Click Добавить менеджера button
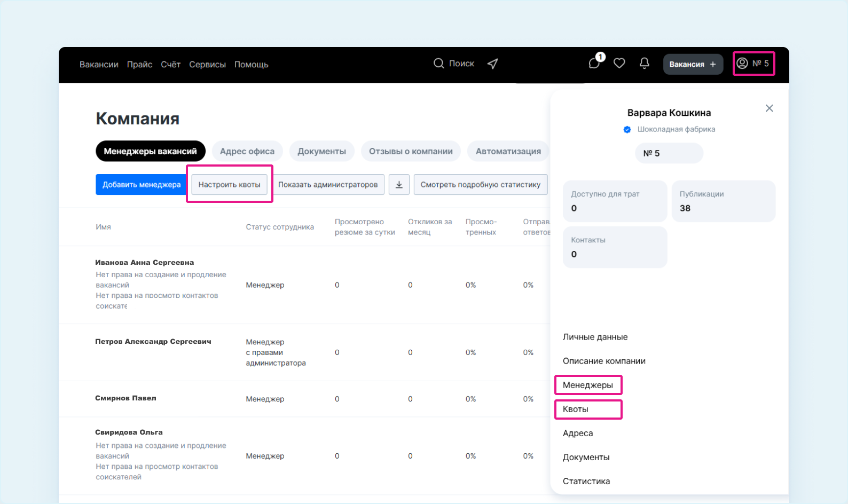 click(x=142, y=185)
